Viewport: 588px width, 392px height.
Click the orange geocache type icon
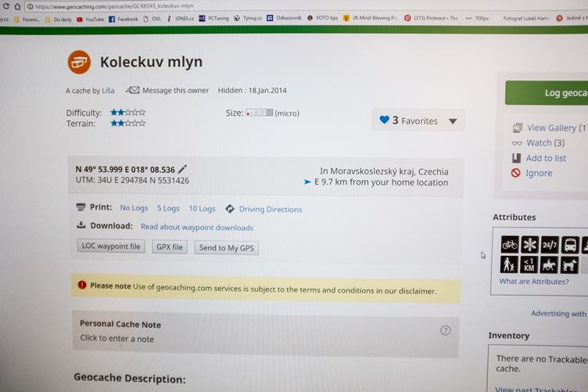79,62
